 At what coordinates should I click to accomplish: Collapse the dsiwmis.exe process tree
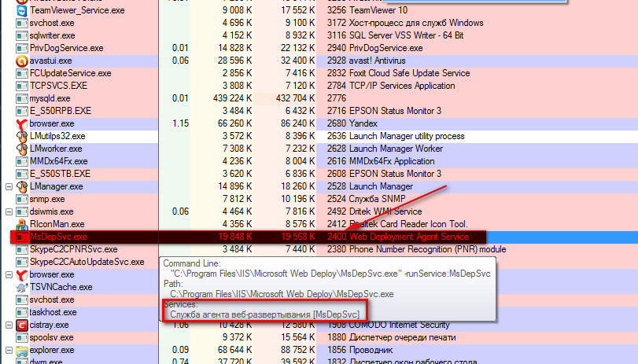[x=9, y=212]
